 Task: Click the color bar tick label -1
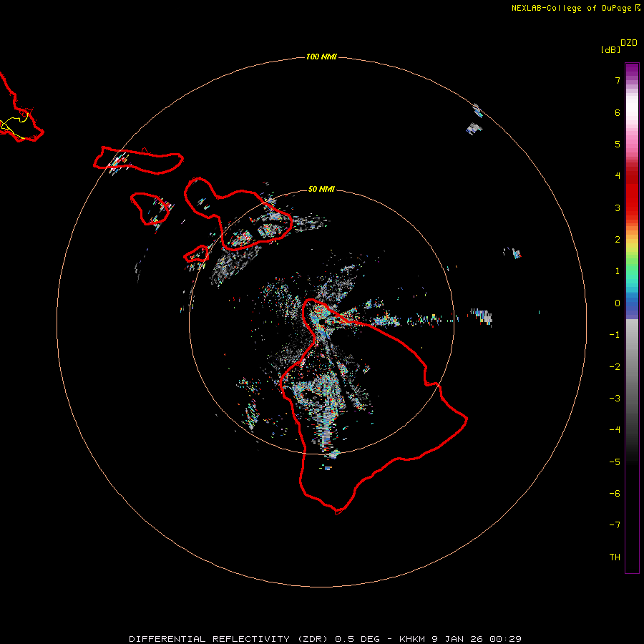615,335
